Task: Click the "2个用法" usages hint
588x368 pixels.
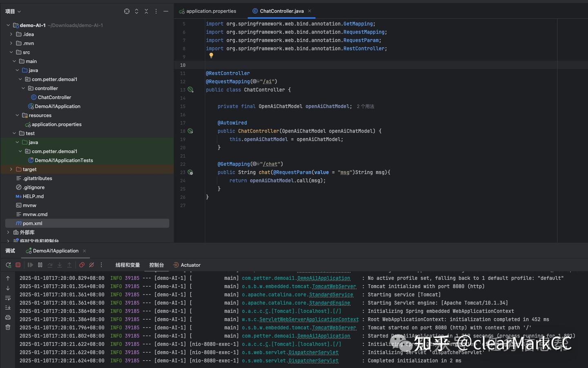Action: pyautogui.click(x=365, y=106)
